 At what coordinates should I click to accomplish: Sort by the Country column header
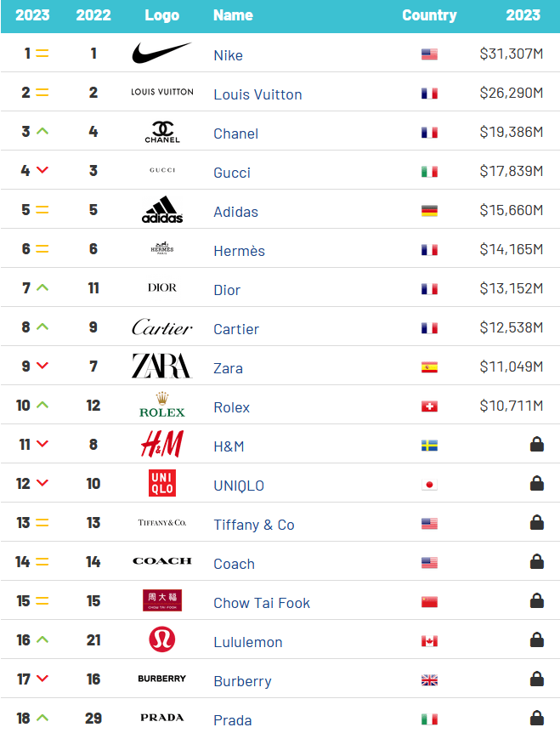[x=429, y=15]
